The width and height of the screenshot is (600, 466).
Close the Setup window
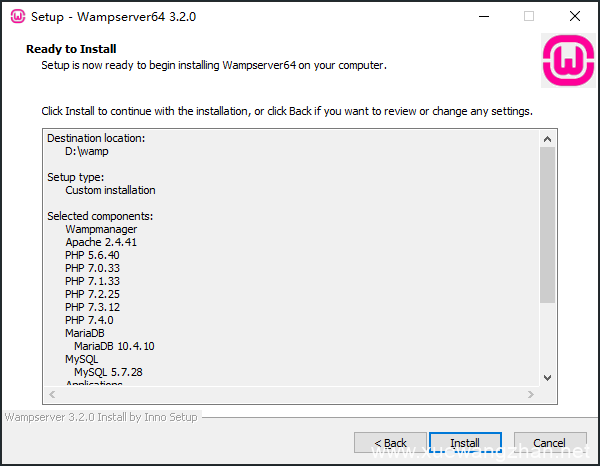[574, 16]
